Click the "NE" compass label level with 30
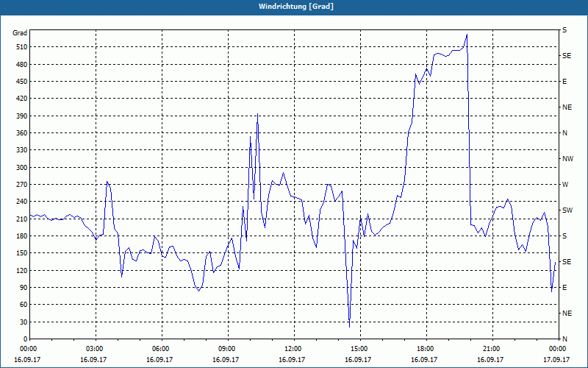This screenshot has width=588, height=368. pyautogui.click(x=567, y=314)
